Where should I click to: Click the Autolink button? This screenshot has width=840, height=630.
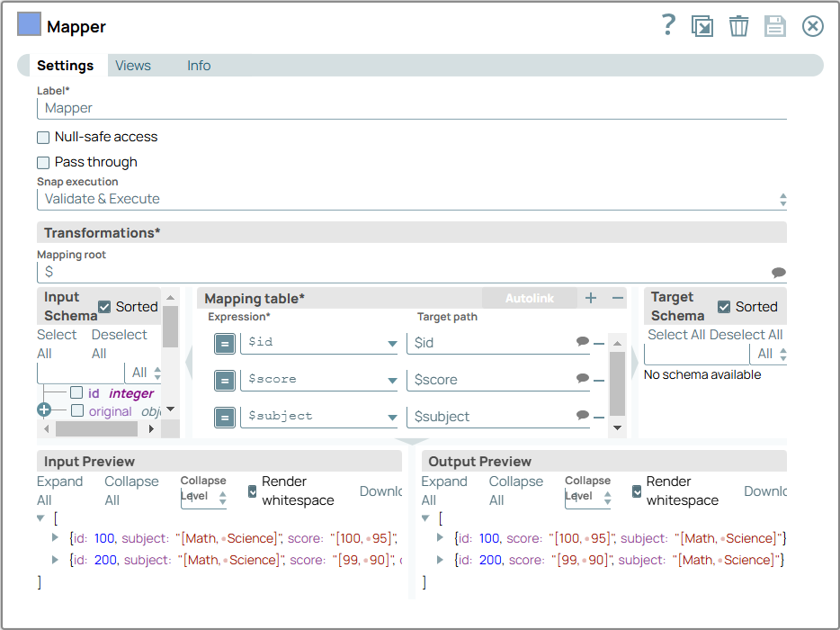529,298
